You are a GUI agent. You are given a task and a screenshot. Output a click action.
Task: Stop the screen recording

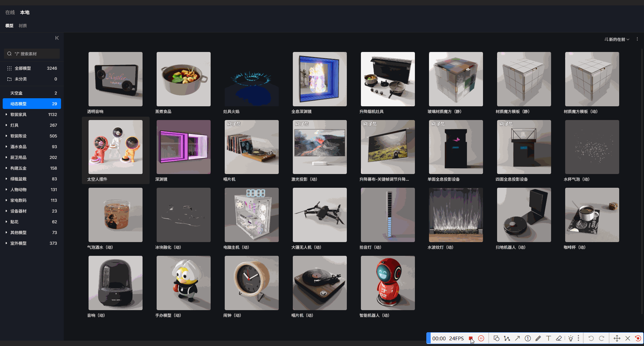pyautogui.click(x=471, y=338)
